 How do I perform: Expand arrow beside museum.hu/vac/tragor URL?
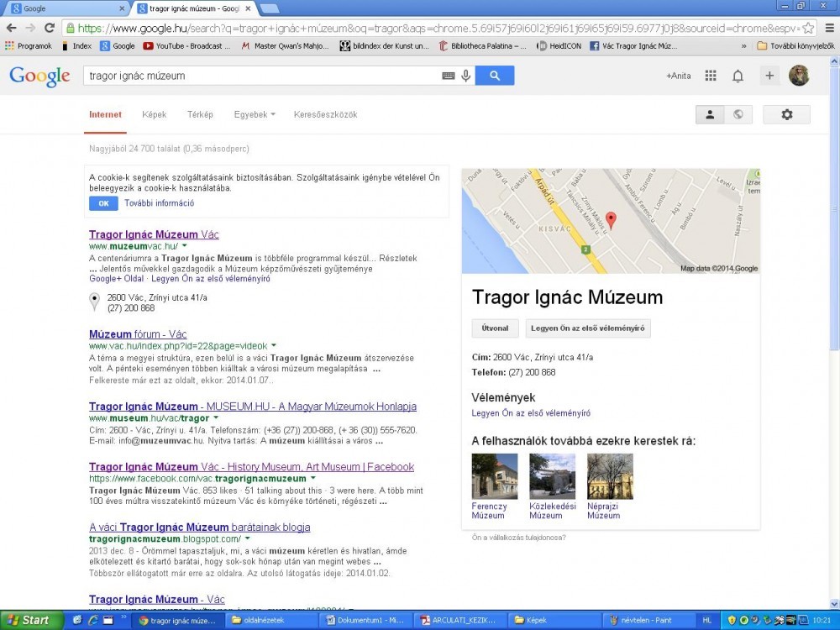coord(216,418)
